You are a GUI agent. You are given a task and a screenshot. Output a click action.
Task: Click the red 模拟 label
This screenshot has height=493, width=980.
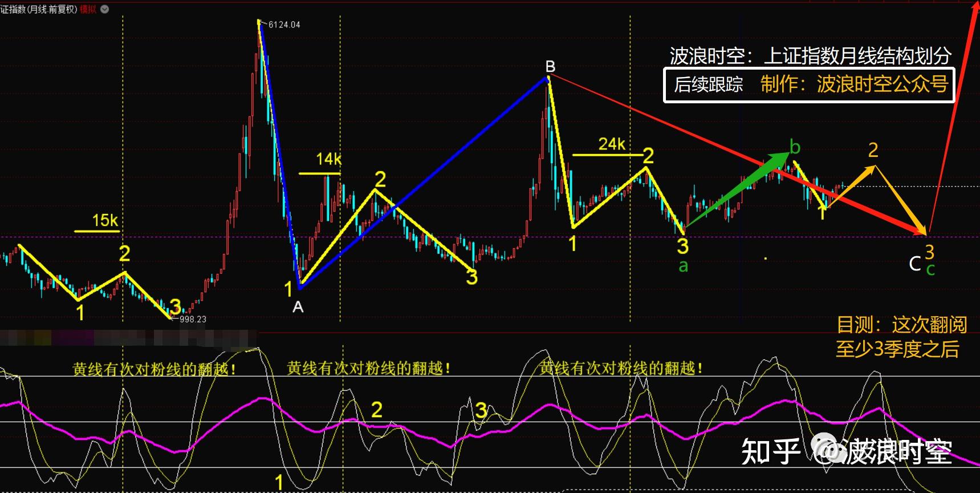pyautogui.click(x=88, y=9)
